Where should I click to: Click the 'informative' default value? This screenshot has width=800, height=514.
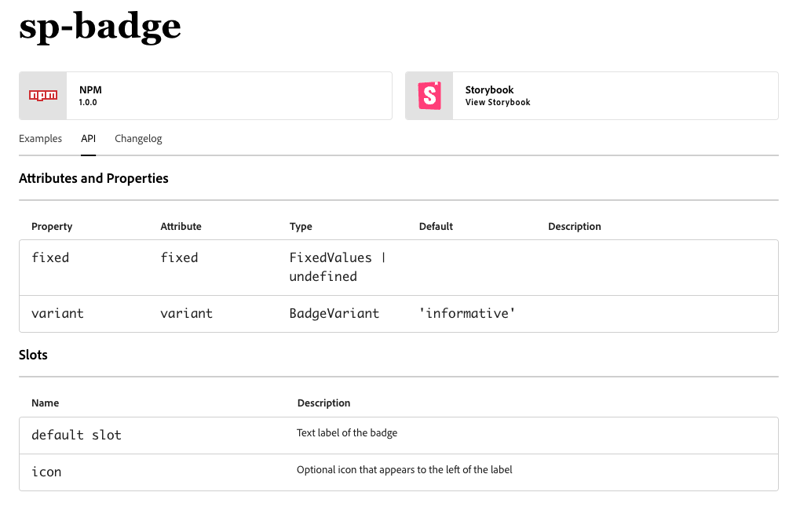pos(467,314)
